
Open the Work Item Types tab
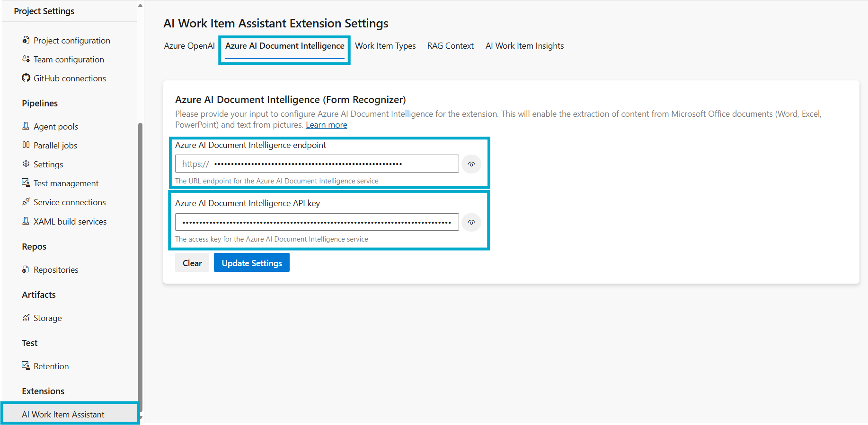[385, 46]
